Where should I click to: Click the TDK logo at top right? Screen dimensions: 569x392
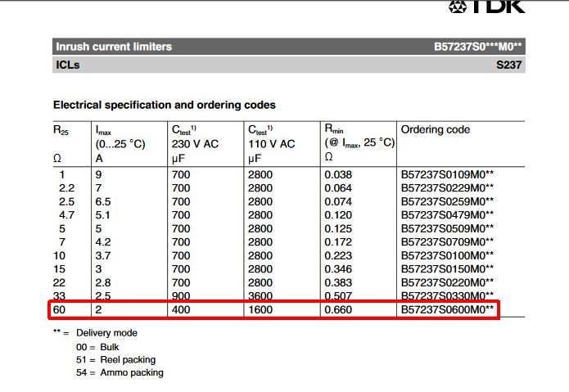click(x=490, y=7)
